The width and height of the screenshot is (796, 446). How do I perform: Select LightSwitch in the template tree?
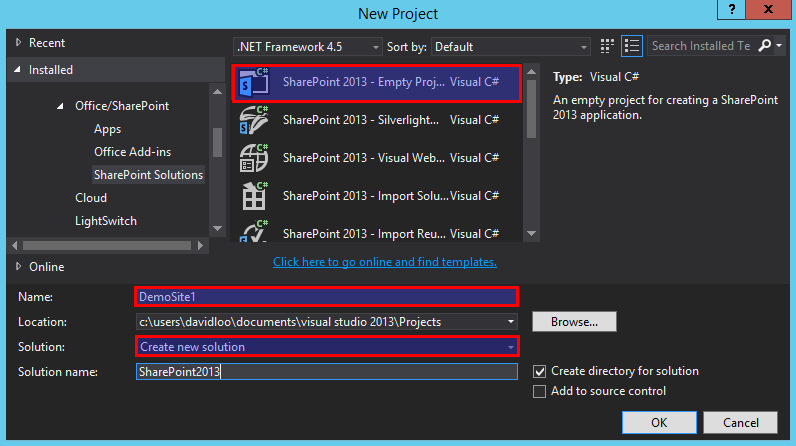point(106,221)
